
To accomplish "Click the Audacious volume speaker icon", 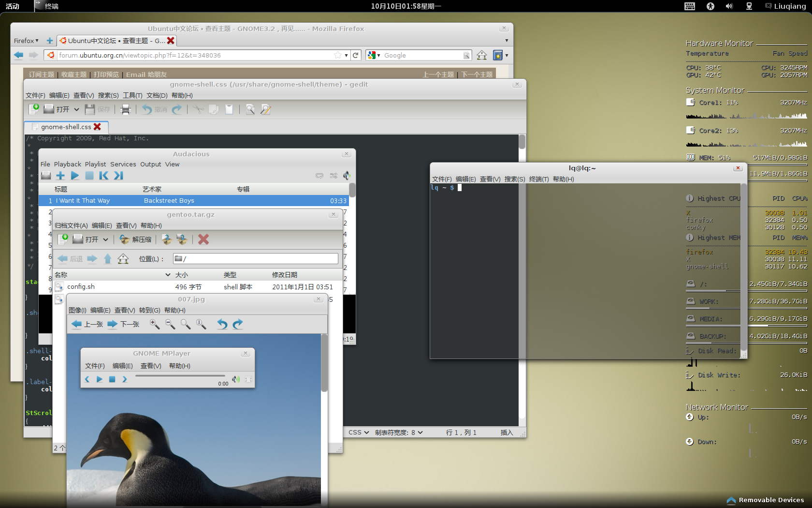I will [346, 176].
